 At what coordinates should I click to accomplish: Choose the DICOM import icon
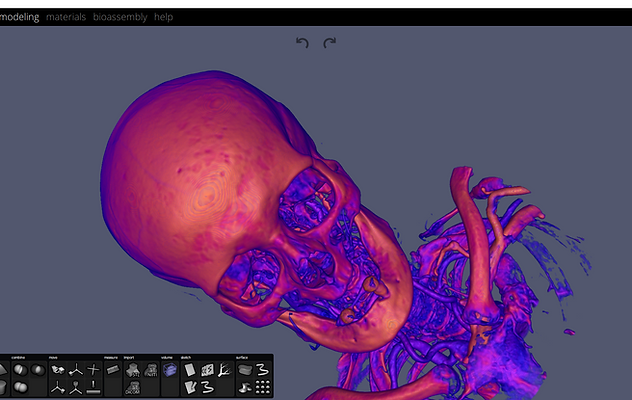[132, 387]
